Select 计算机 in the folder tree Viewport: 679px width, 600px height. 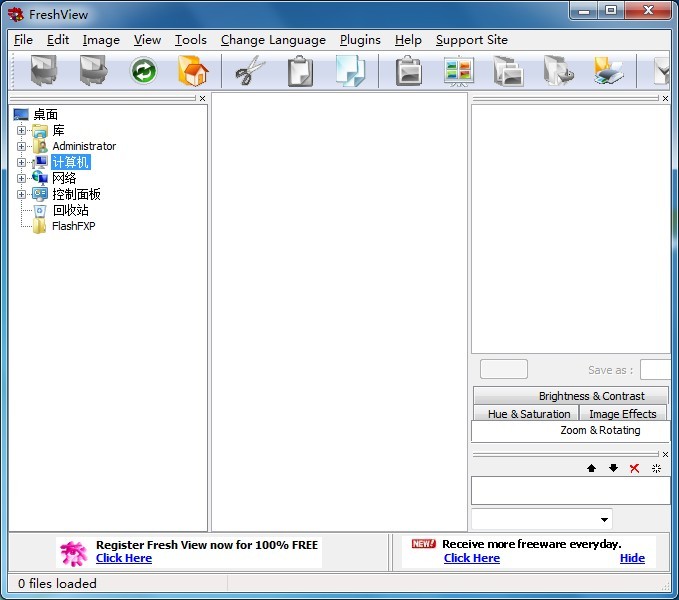71,162
